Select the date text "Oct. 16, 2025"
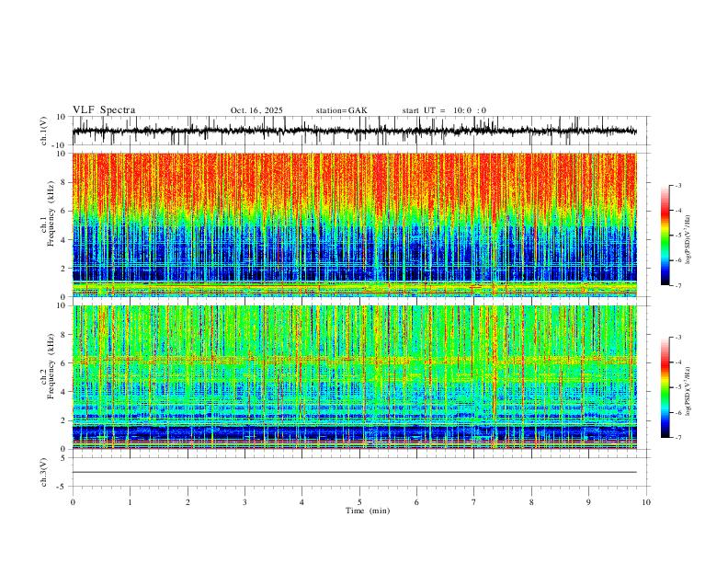728x563 pixels. 256,110
